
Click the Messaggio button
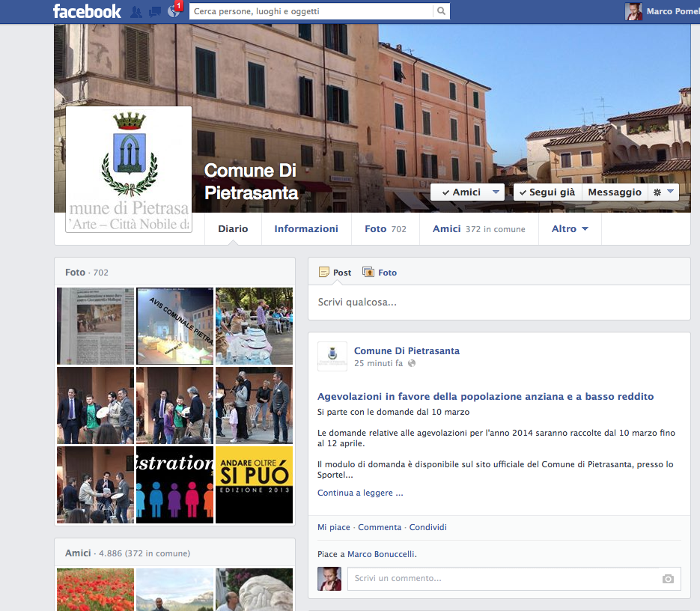615,192
